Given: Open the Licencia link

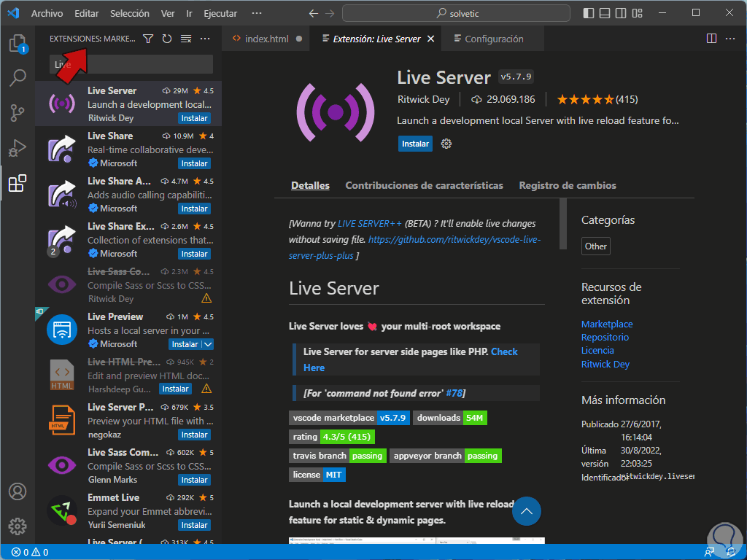Looking at the screenshot, I should point(597,351).
